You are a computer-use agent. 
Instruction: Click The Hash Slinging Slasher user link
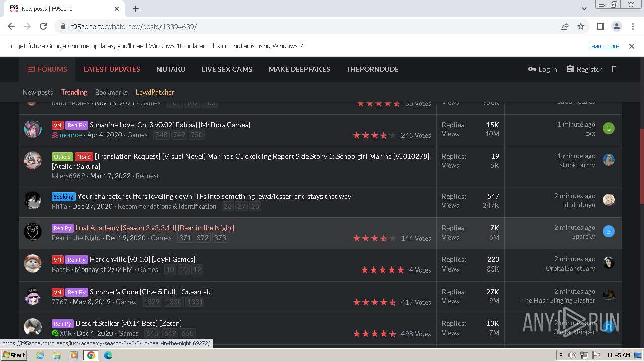pyautogui.click(x=558, y=300)
